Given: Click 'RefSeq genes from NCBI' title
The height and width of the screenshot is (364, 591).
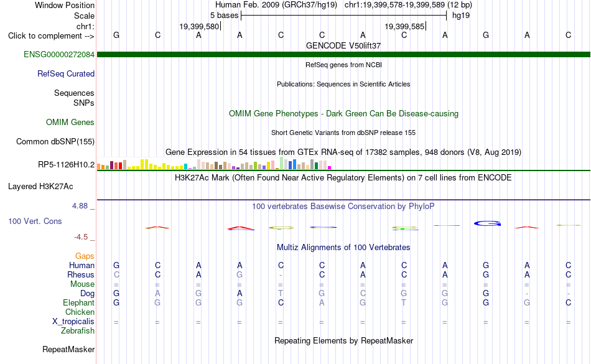Looking at the screenshot, I should 343,65.
